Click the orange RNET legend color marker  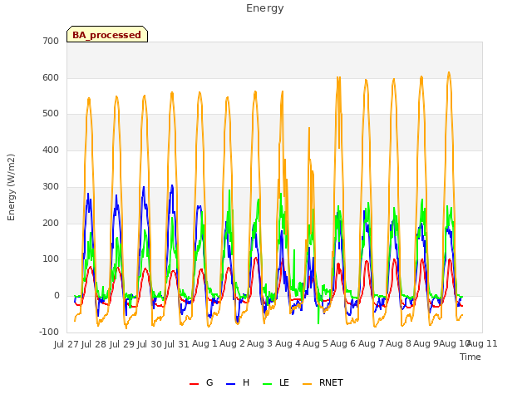tap(307, 384)
